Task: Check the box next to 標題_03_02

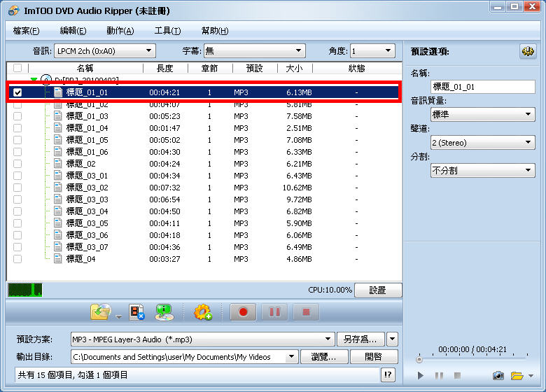Action: (x=17, y=188)
